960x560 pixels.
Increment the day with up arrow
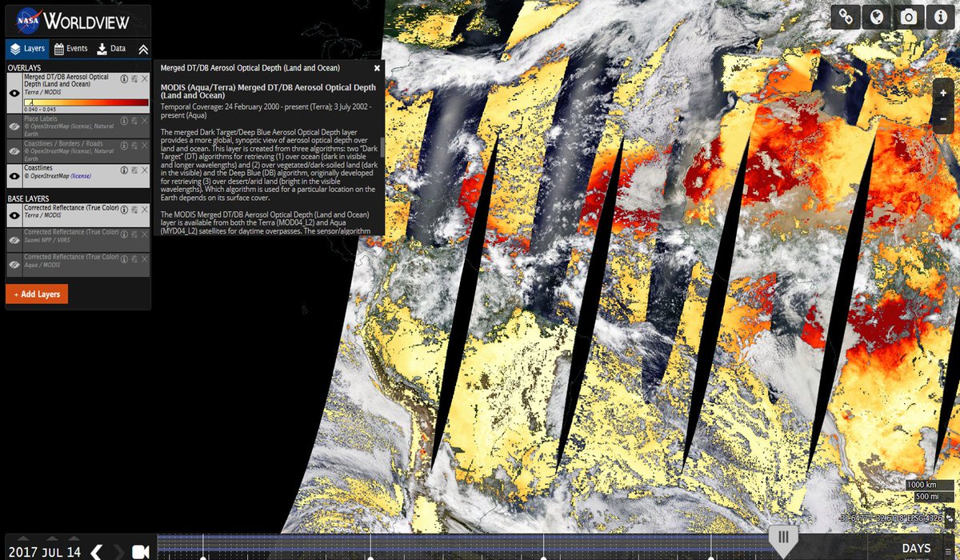point(74,538)
